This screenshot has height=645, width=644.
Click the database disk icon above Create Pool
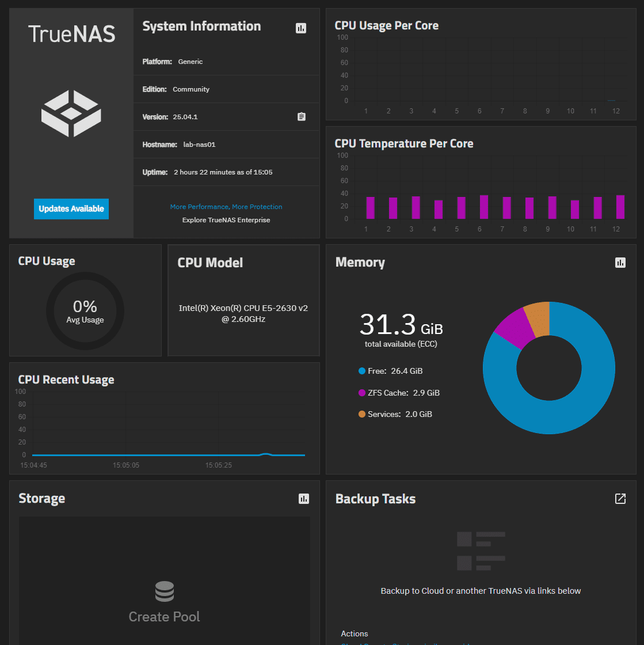[165, 591]
